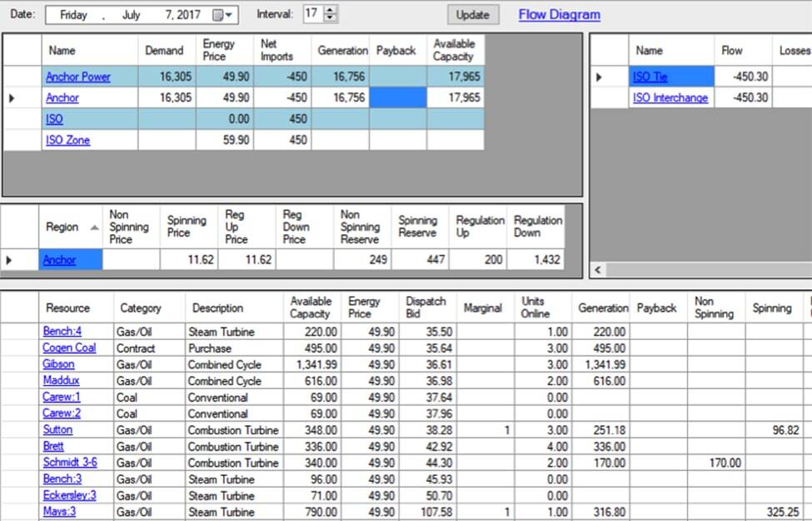Select the Regulation Down value 1,432

pos(536,260)
